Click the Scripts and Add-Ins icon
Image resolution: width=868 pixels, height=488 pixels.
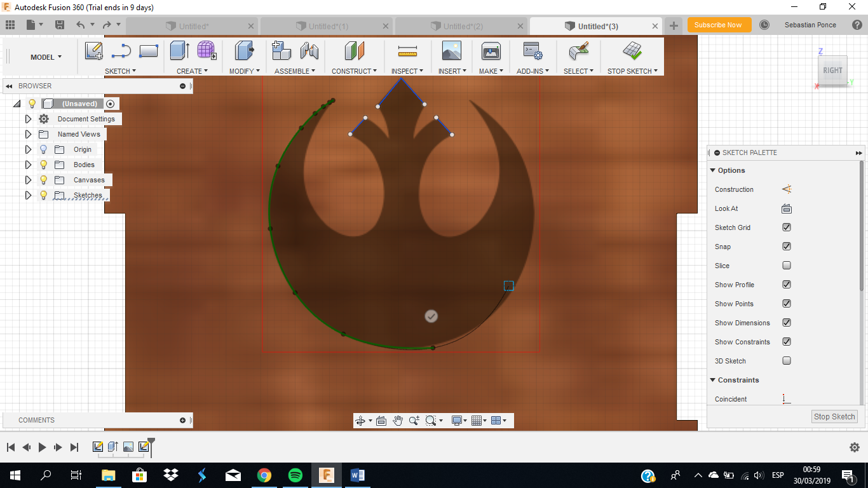point(532,51)
